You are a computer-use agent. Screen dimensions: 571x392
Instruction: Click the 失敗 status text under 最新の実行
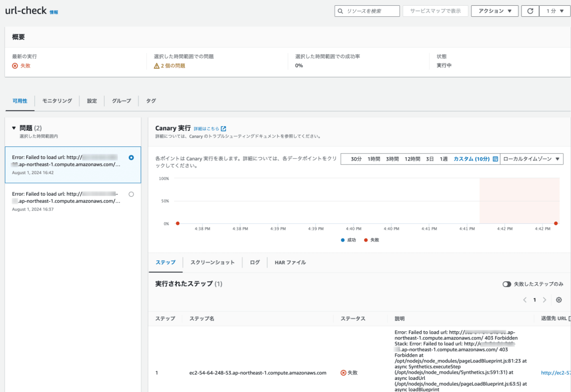(25, 66)
